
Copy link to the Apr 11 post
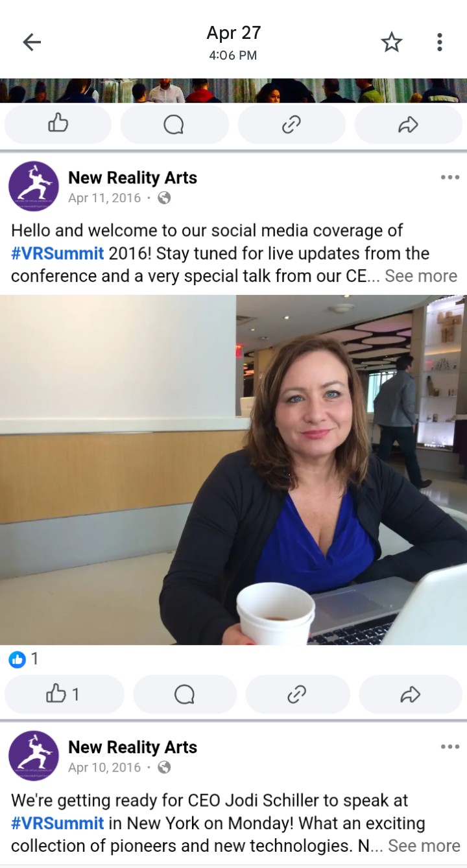(x=297, y=695)
